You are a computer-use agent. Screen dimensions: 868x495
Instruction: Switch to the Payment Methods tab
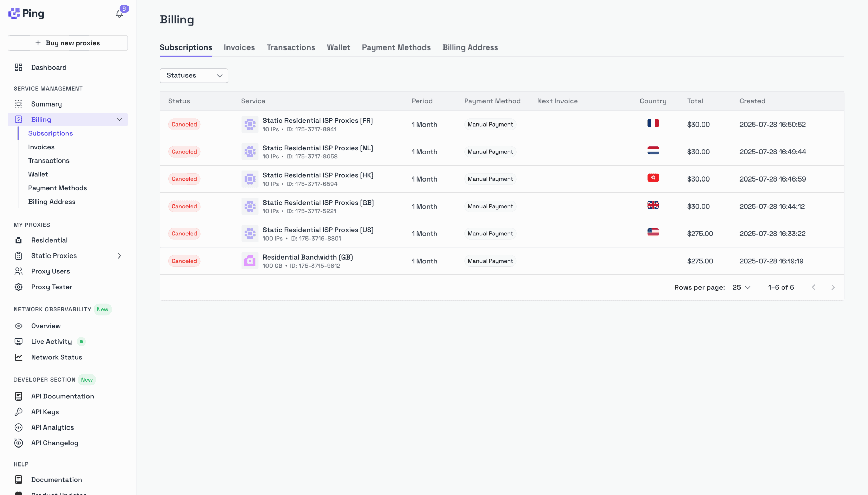tap(396, 47)
